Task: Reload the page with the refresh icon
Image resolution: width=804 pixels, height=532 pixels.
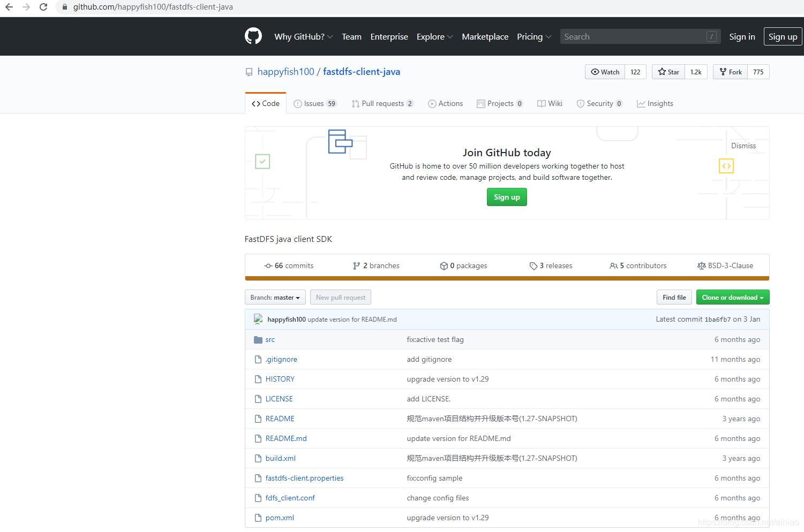Action: coord(43,7)
